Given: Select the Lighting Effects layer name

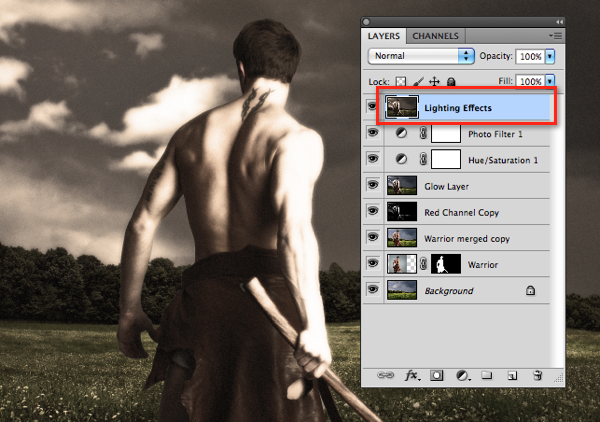Looking at the screenshot, I should (458, 108).
